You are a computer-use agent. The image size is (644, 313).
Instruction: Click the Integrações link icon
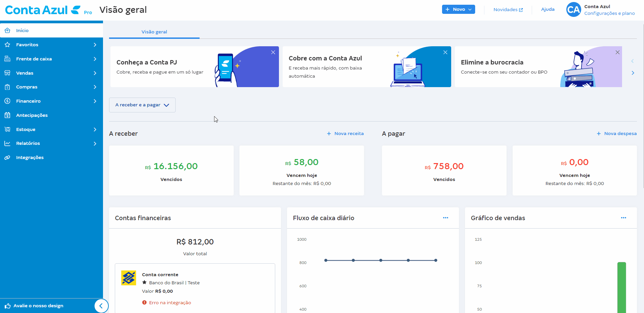[7, 157]
